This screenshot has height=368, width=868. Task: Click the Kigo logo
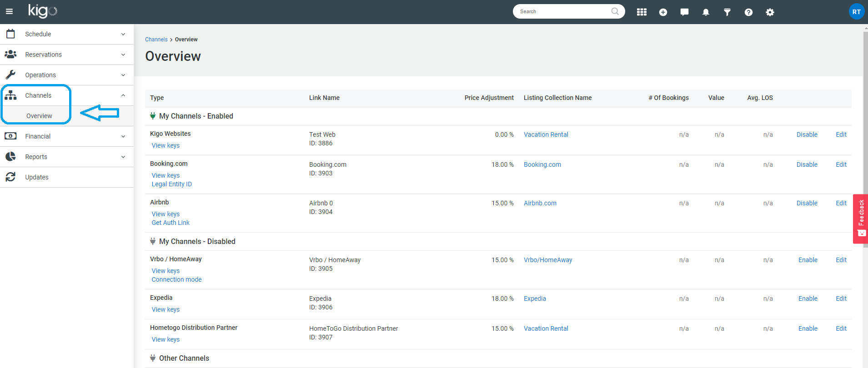42,11
